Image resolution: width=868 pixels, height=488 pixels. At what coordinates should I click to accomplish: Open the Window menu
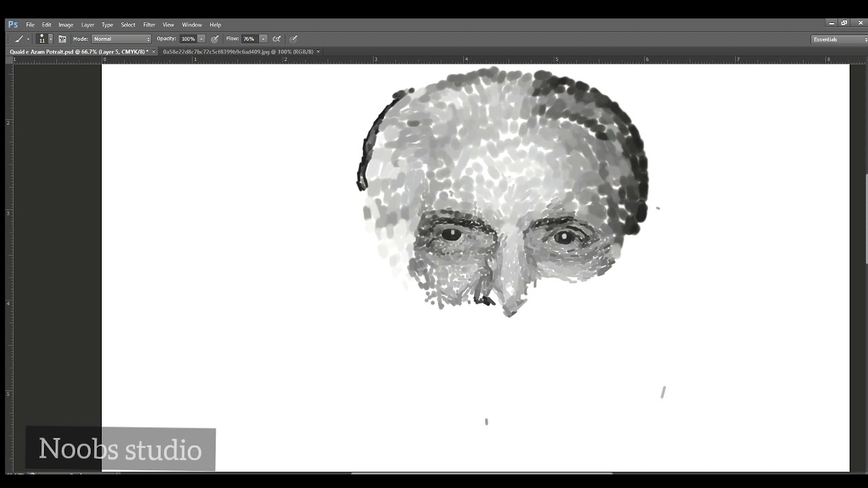pos(192,24)
